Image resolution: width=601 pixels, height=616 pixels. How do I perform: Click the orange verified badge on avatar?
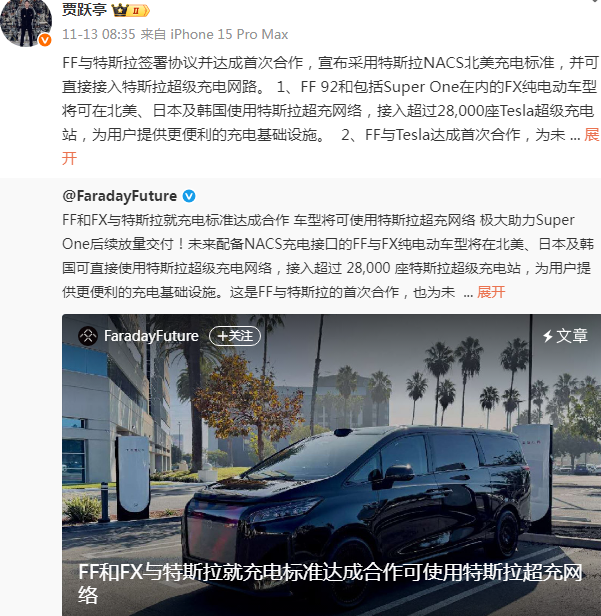click(x=45, y=40)
